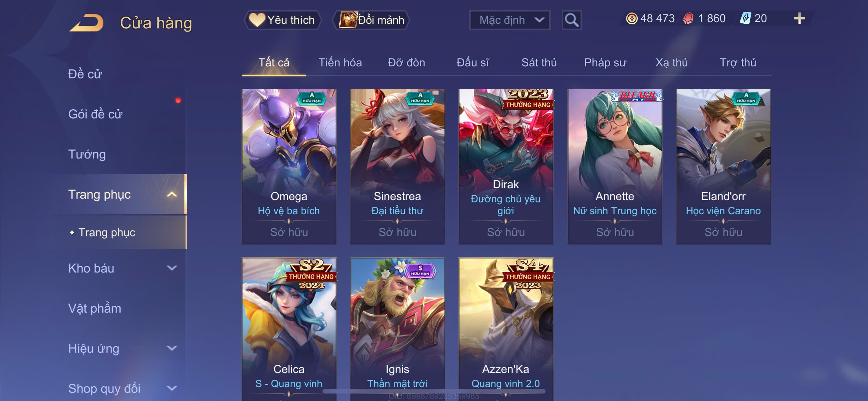The height and width of the screenshot is (401, 868).
Task: Tap the gold coin balance icon
Action: (631, 18)
